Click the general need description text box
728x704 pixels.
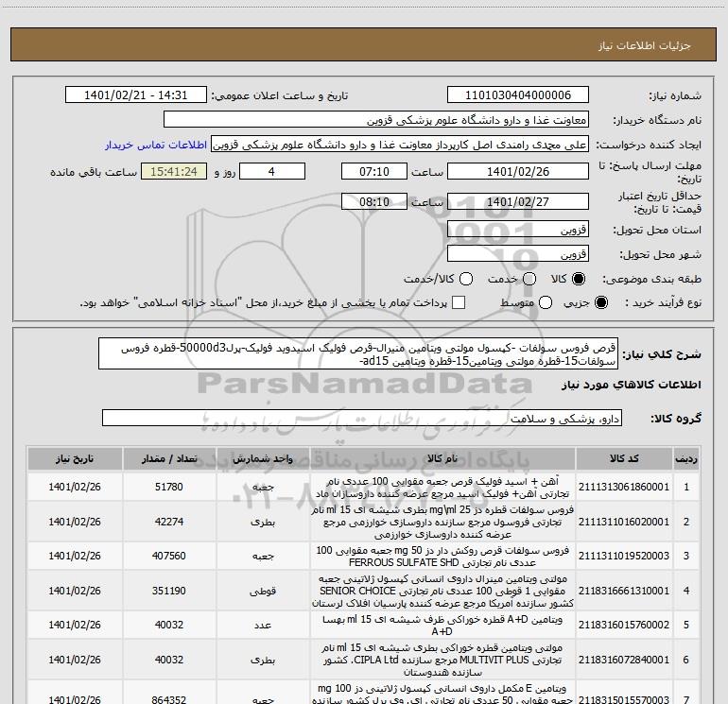[x=358, y=354]
